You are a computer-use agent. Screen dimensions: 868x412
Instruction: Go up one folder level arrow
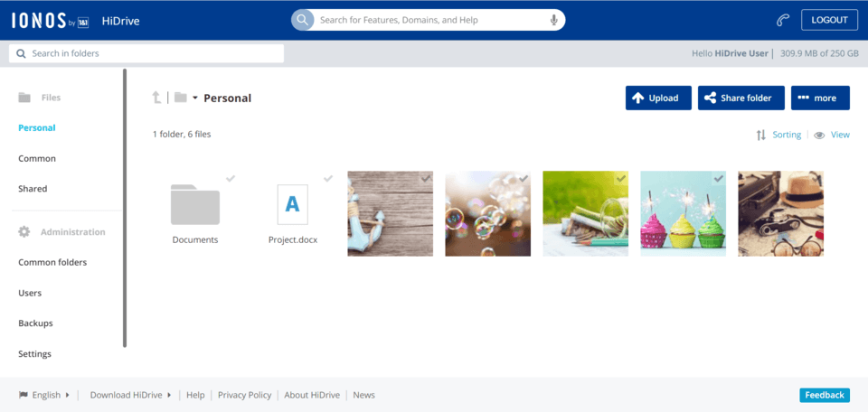point(157,98)
